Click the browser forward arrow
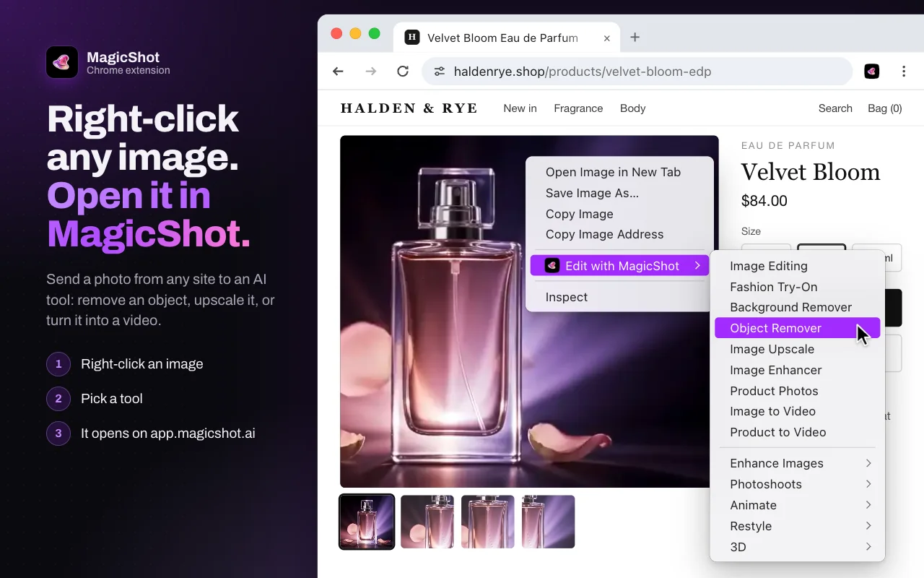Image resolution: width=924 pixels, height=578 pixels. (371, 72)
